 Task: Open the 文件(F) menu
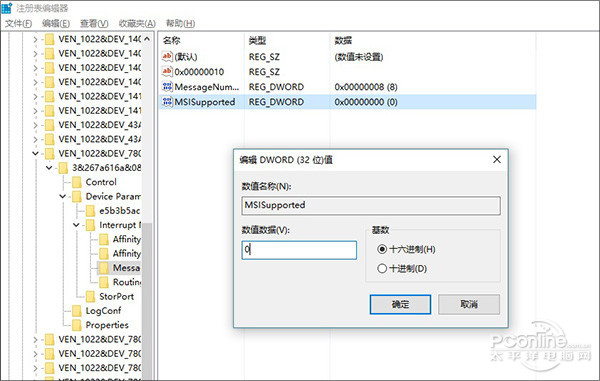(18, 24)
